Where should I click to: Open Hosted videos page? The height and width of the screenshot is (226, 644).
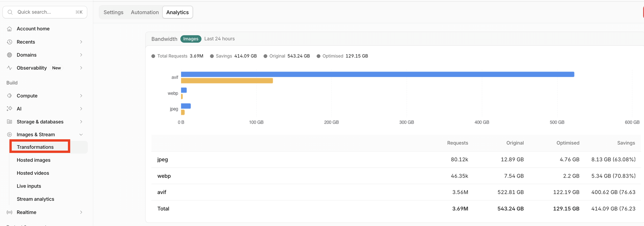[33, 173]
